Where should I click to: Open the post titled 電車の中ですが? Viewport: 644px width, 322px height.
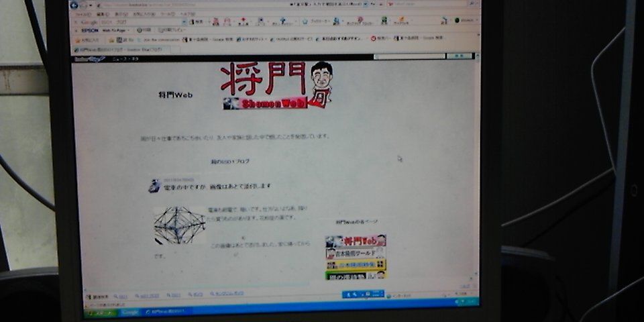[217, 186]
